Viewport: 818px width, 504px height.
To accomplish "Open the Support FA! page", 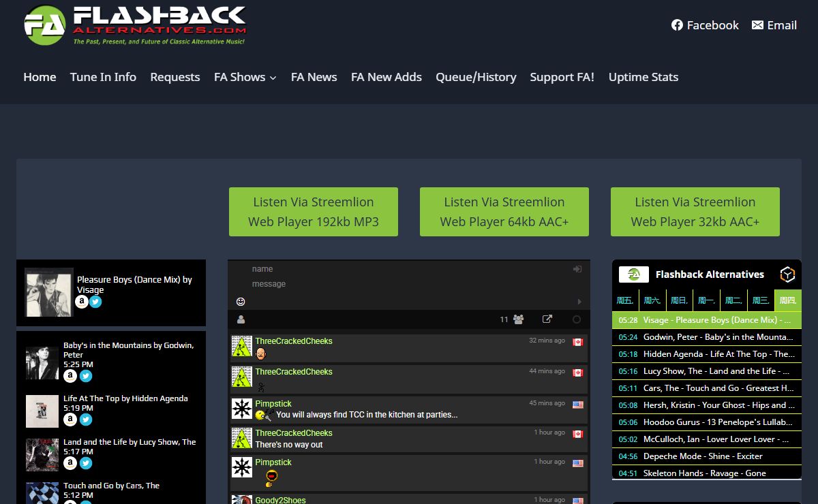I will [x=562, y=77].
